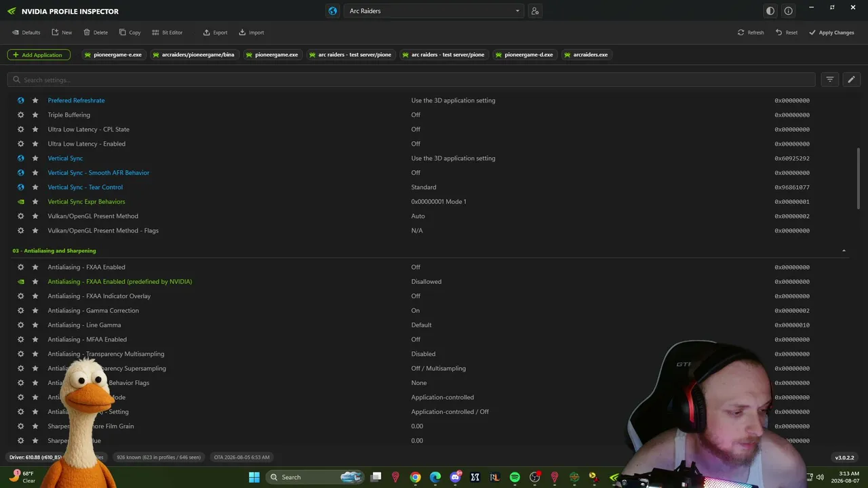Open the Arc Raiders profile dropdown
This screenshot has height=488, width=868.
[433, 11]
